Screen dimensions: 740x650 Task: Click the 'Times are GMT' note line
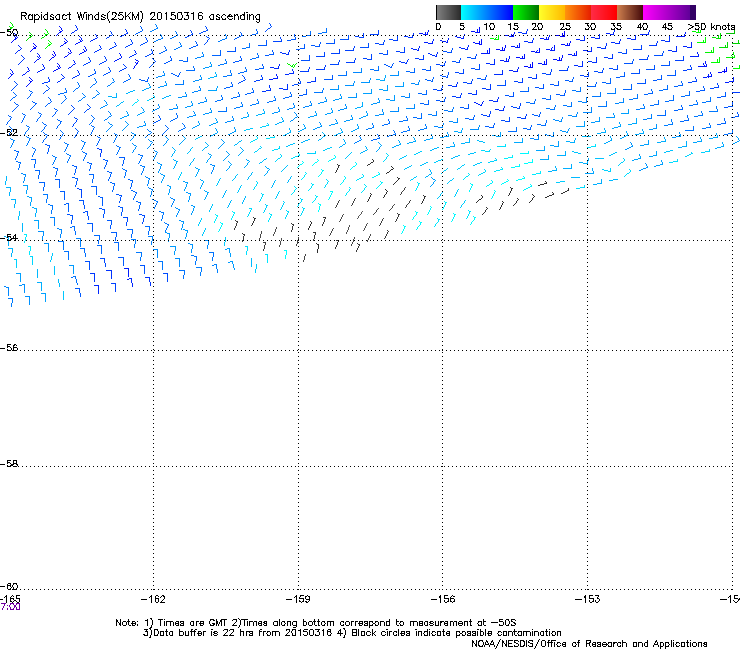pos(316,623)
